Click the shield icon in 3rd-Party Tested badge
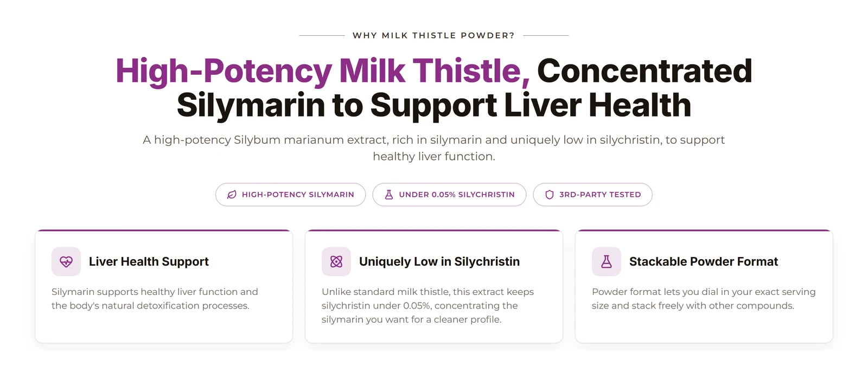 coord(550,195)
